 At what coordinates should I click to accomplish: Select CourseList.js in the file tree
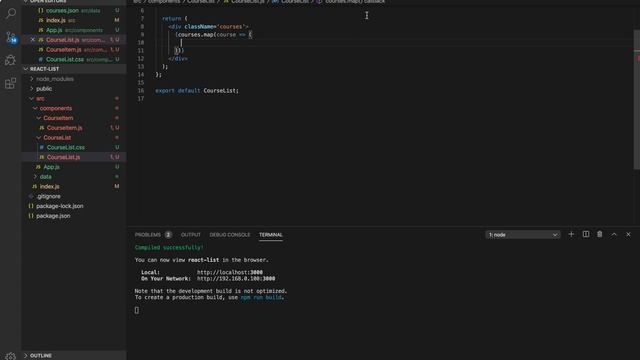pos(73,157)
